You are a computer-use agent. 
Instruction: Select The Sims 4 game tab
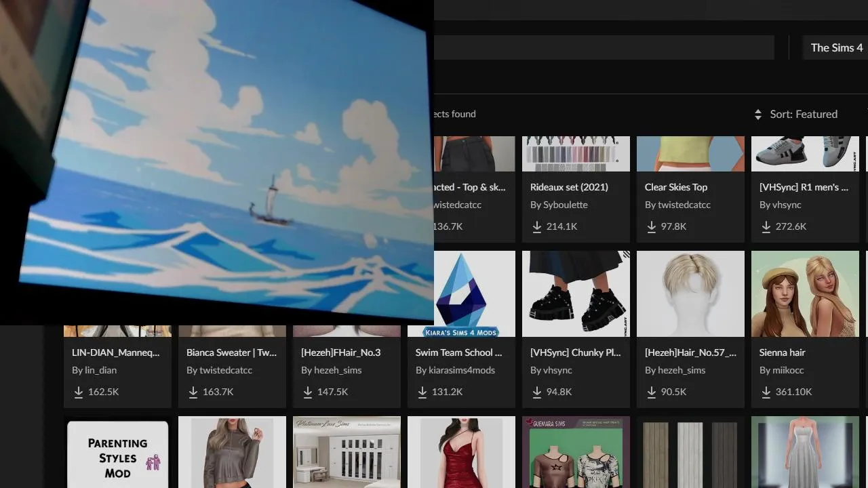click(x=836, y=47)
